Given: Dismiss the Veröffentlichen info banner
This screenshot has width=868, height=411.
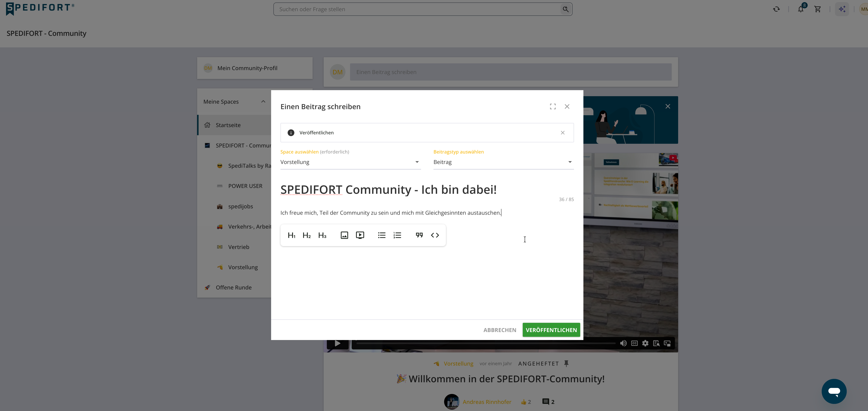Looking at the screenshot, I should coord(562,133).
